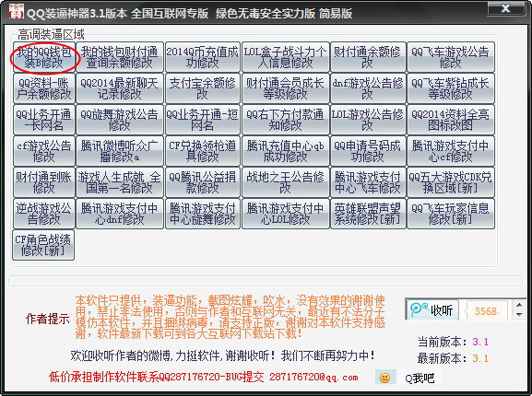Click the 287176720@qq.com email text
Viewport: 532px width, 396px height.
(x=313, y=377)
